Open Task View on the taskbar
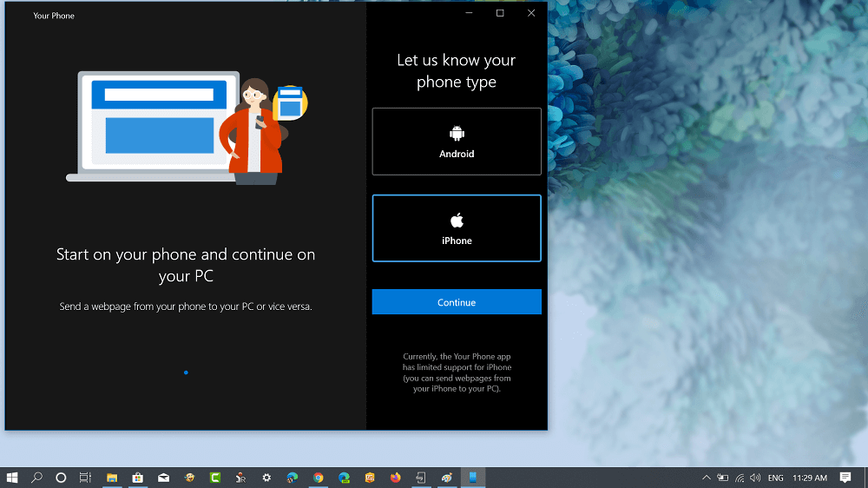The image size is (868, 488). coord(85,478)
